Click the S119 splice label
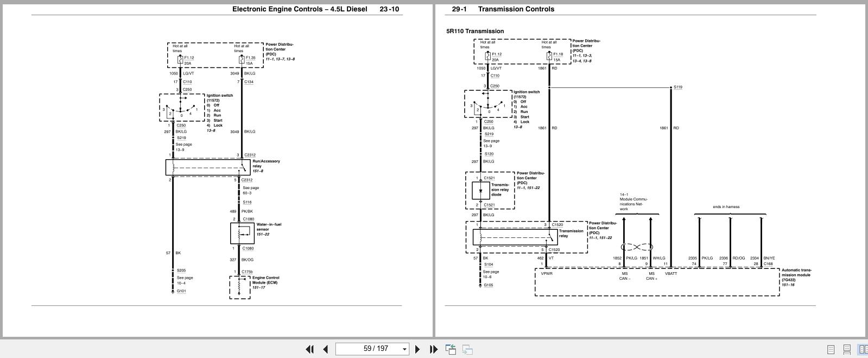The width and height of the screenshot is (868, 358). tap(678, 87)
